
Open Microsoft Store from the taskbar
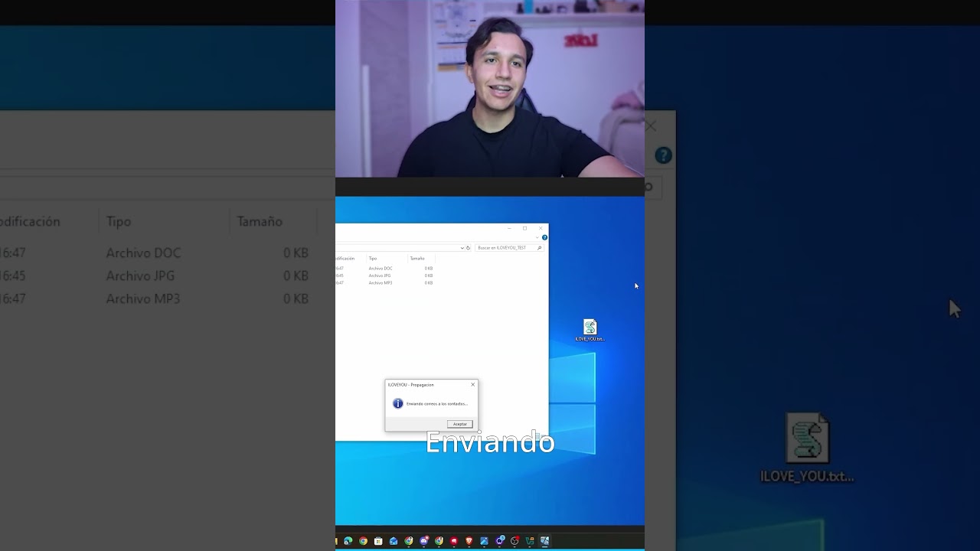coord(378,541)
